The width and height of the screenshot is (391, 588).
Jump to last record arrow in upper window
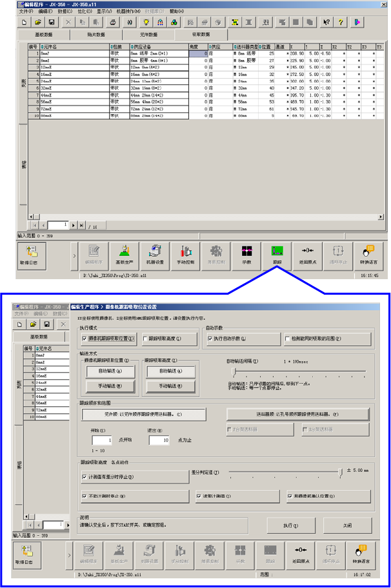point(81,226)
